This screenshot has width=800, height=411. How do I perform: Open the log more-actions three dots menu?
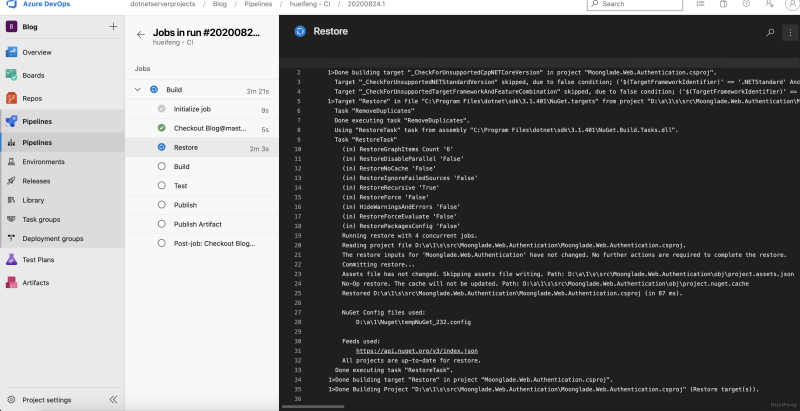coord(790,32)
